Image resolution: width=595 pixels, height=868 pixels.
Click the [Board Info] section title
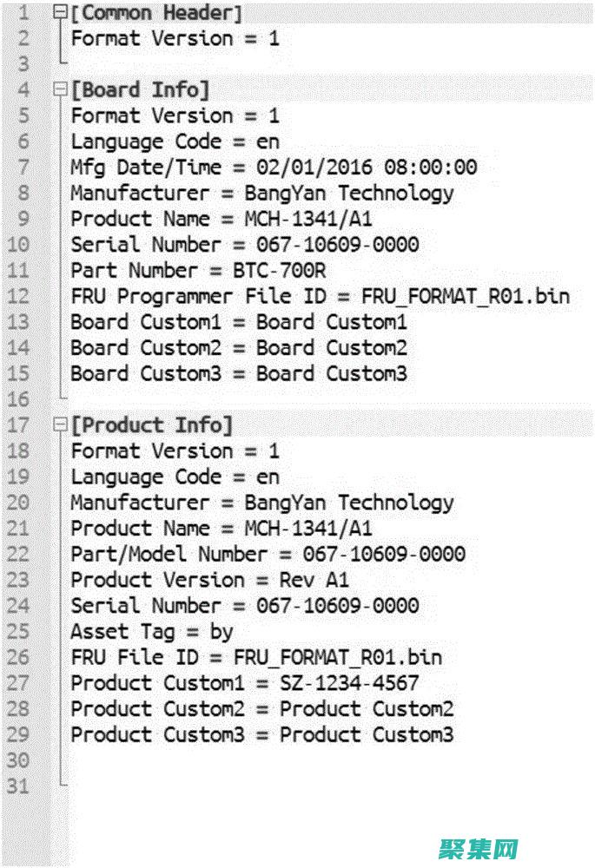(x=140, y=89)
